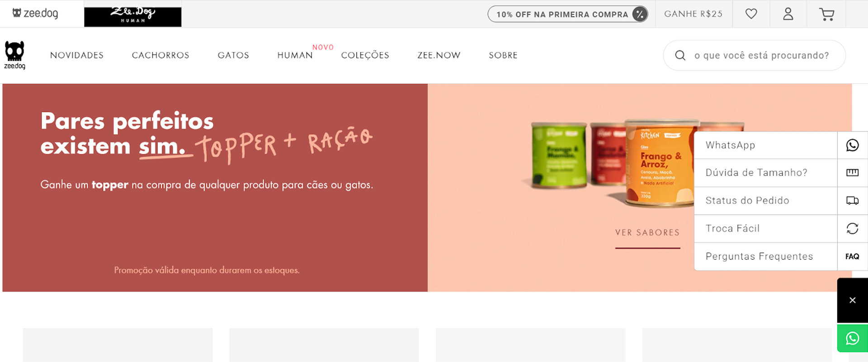Select Dúvida de Tamanho? option
868x362 pixels.
point(766,173)
